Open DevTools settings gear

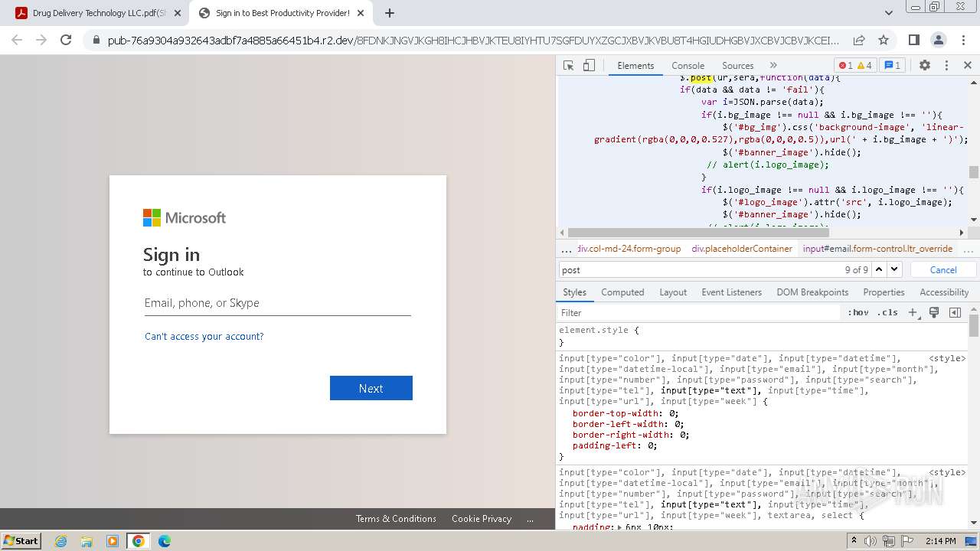click(925, 66)
